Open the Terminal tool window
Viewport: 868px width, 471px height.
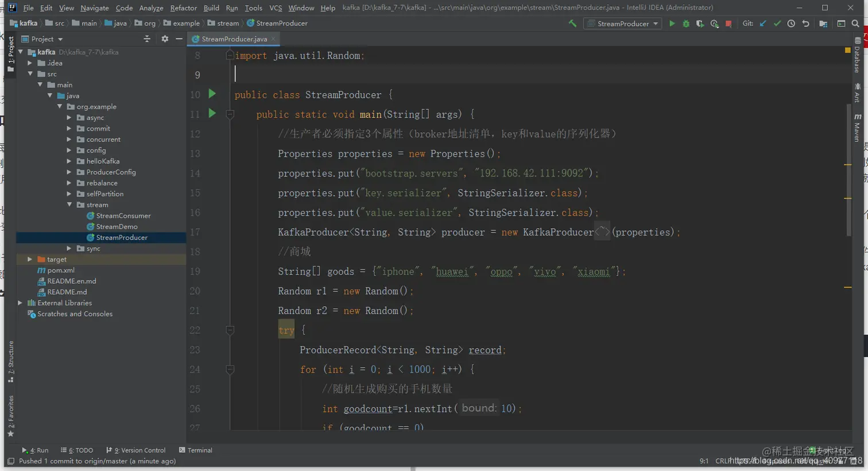tap(196, 450)
